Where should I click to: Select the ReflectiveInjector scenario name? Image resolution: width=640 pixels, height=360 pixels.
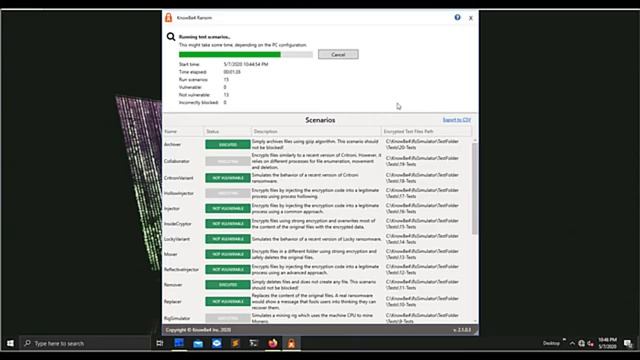[181, 269]
